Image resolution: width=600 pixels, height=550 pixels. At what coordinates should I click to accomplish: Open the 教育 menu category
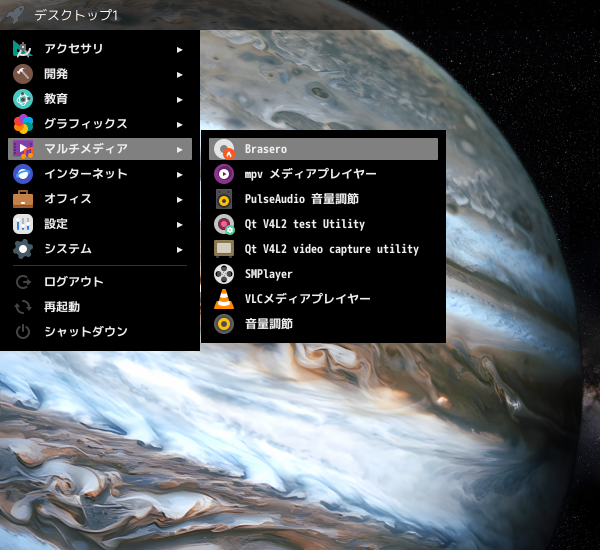(x=100, y=99)
